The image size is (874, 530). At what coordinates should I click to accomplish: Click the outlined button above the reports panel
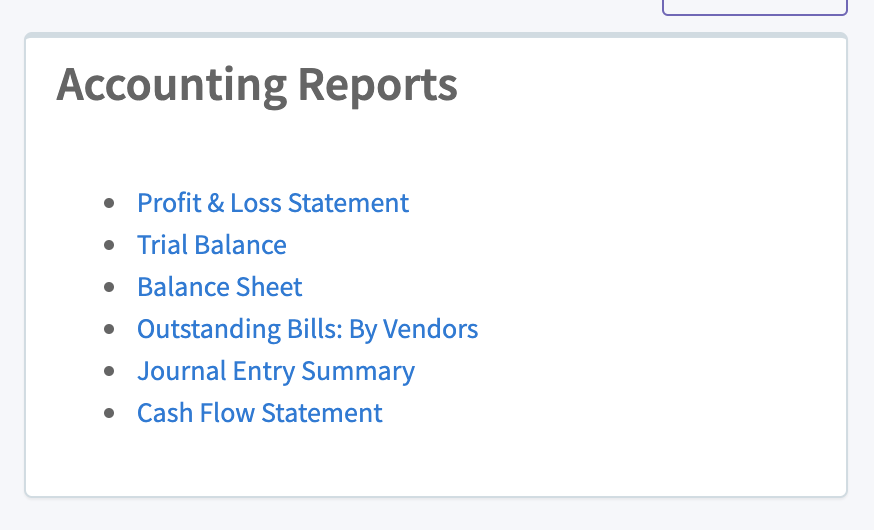[x=754, y=7]
